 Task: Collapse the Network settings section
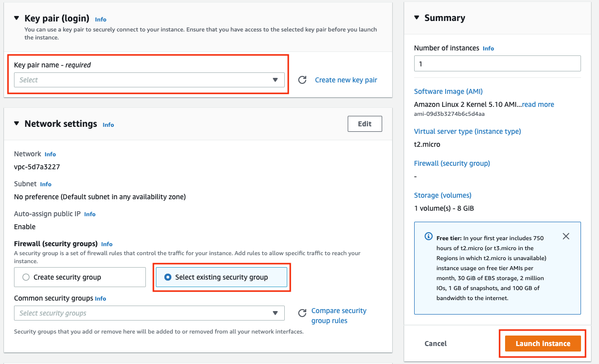click(16, 124)
